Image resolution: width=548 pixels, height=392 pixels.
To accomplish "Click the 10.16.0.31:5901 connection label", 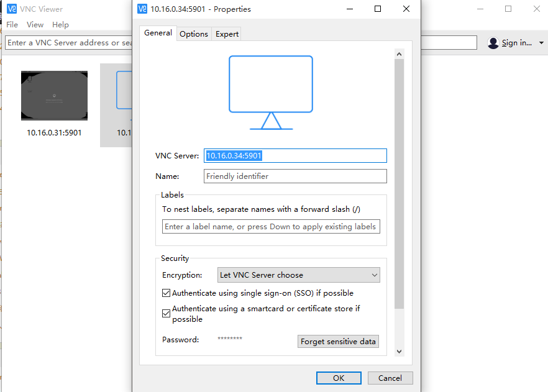I will pos(54,133).
